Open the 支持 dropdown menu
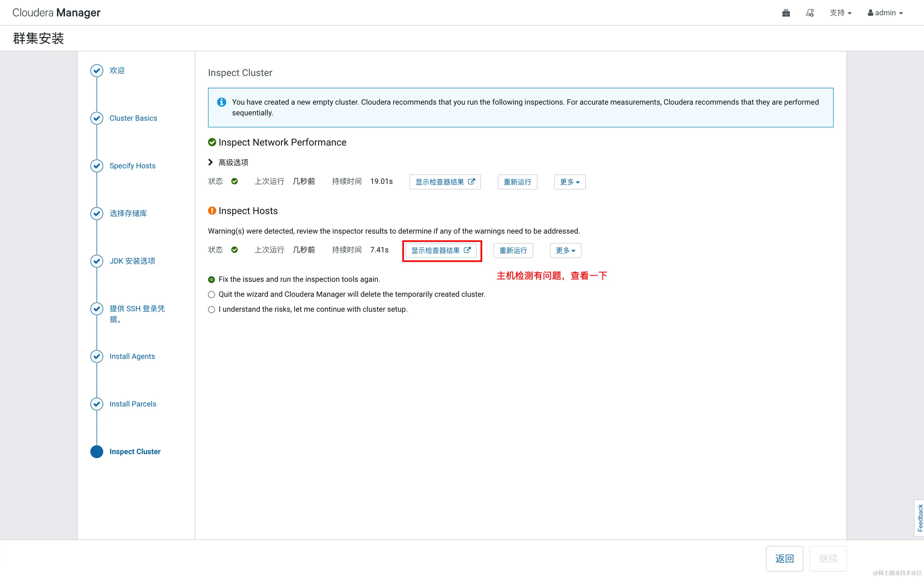Viewport: 924px width, 578px height. 840,13
